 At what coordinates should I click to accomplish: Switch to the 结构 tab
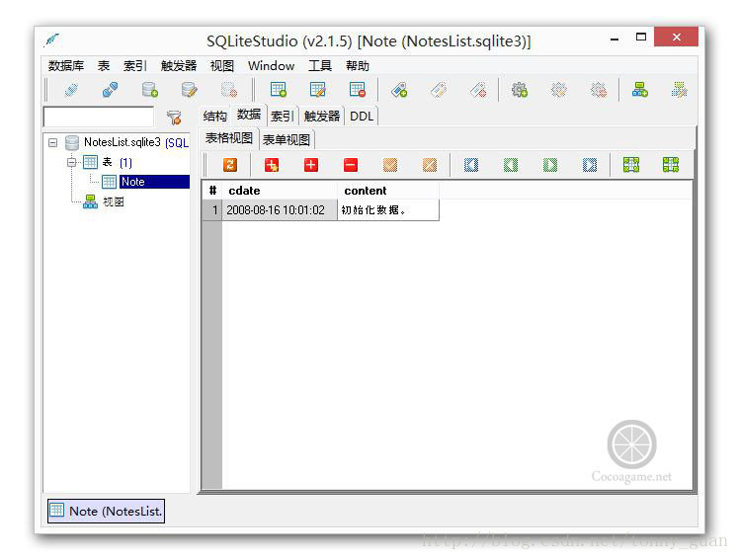coord(215,117)
